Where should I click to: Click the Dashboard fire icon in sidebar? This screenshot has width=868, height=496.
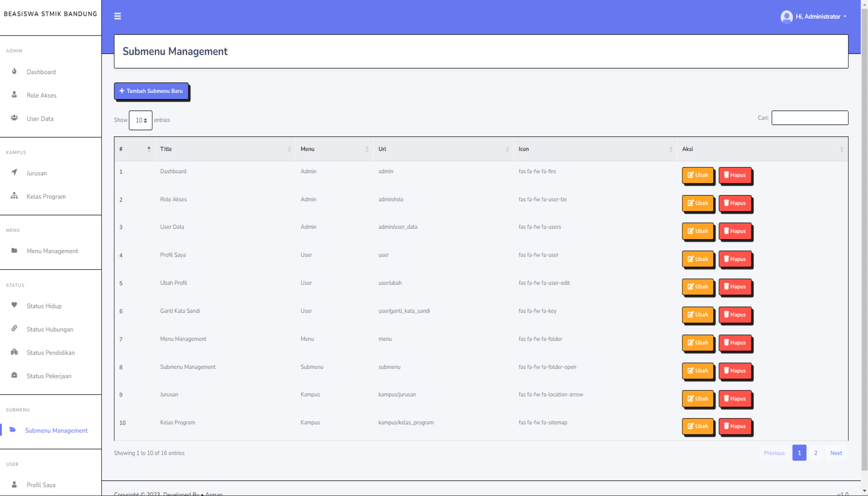14,71
